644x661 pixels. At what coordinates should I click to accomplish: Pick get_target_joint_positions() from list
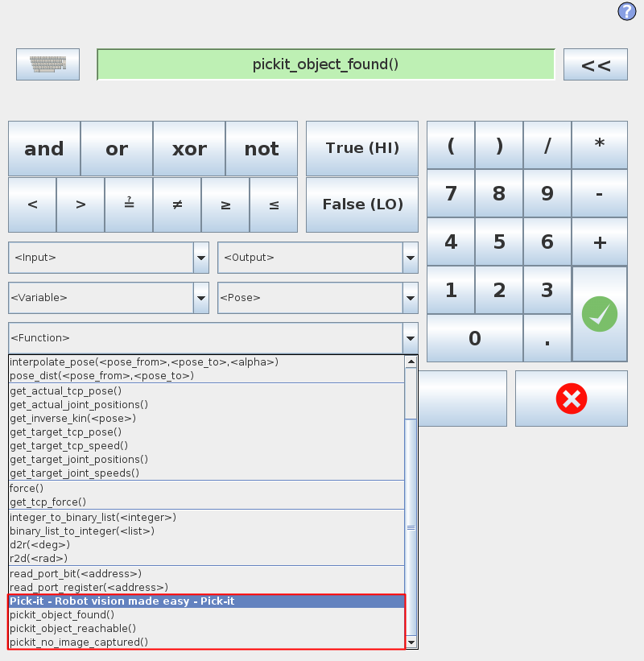point(207,460)
